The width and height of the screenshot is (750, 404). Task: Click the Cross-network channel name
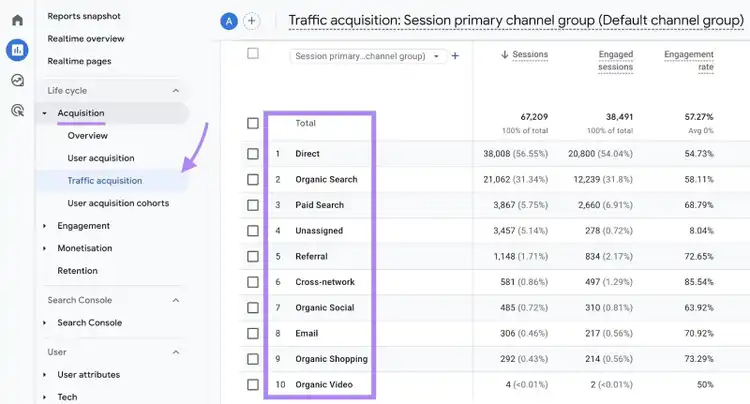(x=325, y=282)
